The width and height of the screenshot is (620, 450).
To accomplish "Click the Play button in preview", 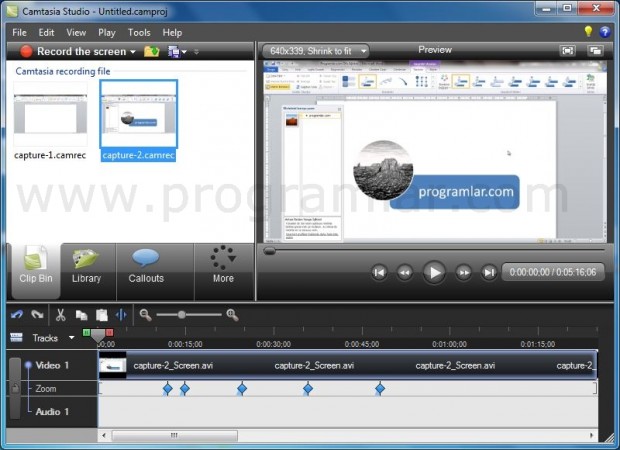I will [x=434, y=272].
